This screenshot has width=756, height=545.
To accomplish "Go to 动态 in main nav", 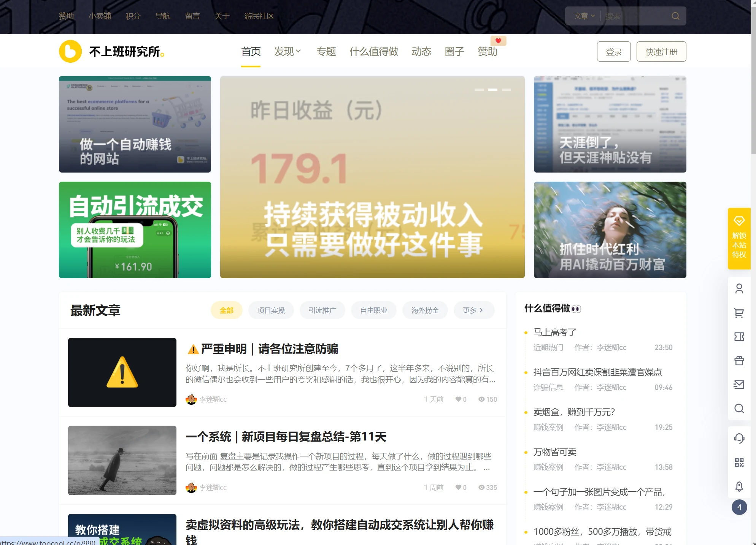I will point(421,51).
